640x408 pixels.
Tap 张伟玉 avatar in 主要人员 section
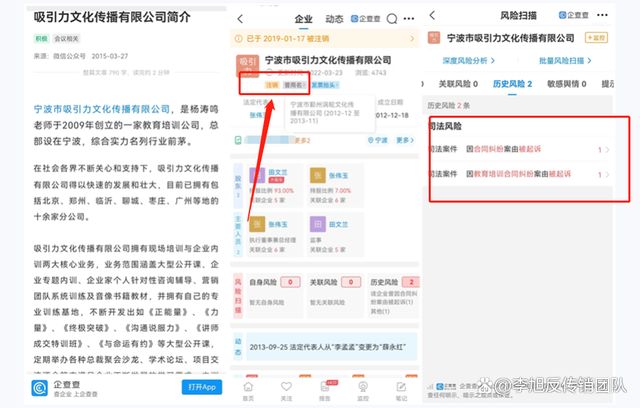(257, 224)
